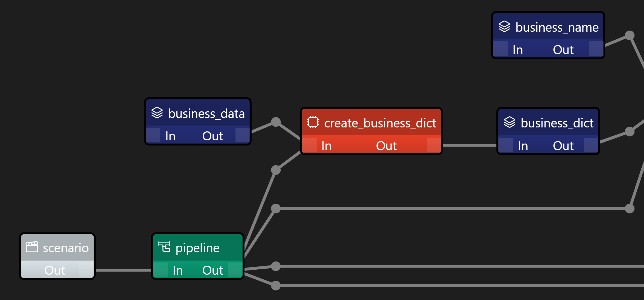Click the chip icon on create_business_dict task
The image size is (644, 300).
[x=313, y=122]
